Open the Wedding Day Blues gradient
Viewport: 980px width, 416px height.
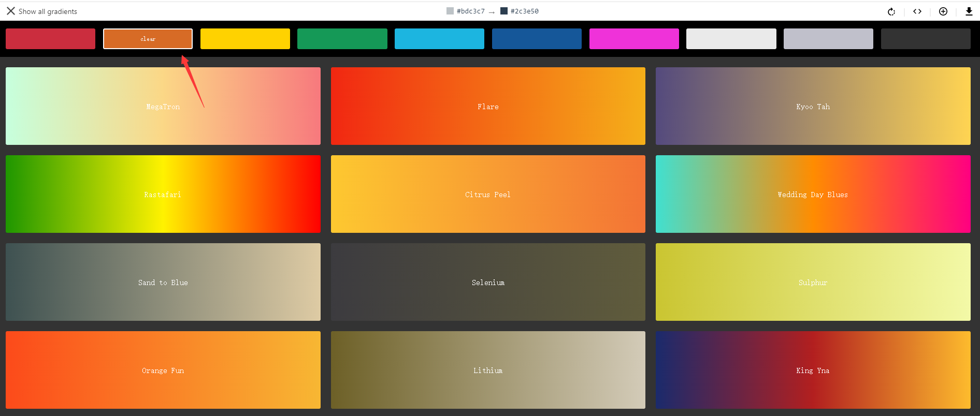click(813, 194)
